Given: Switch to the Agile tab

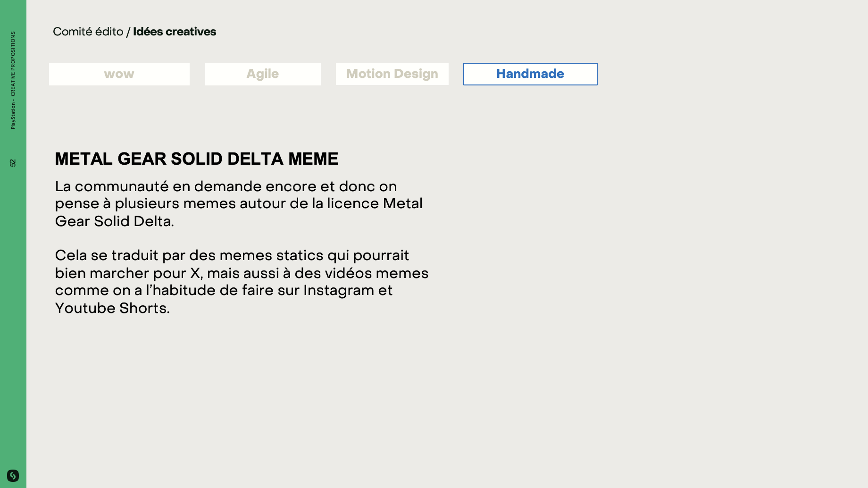Looking at the screenshot, I should (263, 74).
